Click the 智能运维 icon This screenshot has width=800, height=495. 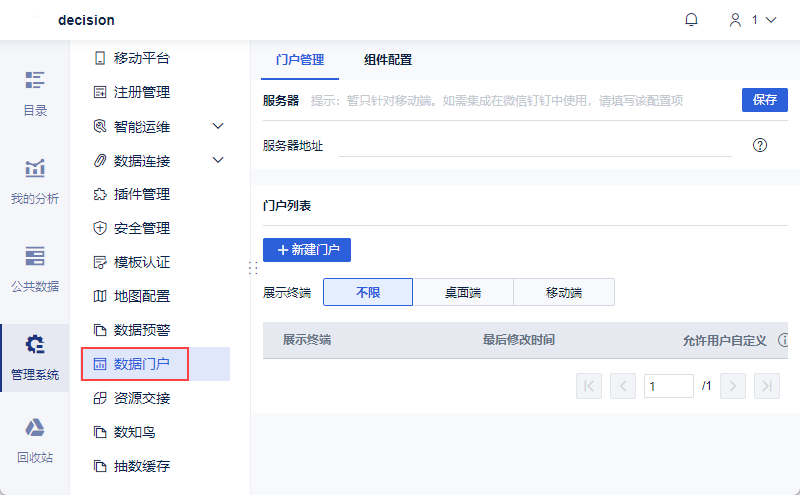100,126
